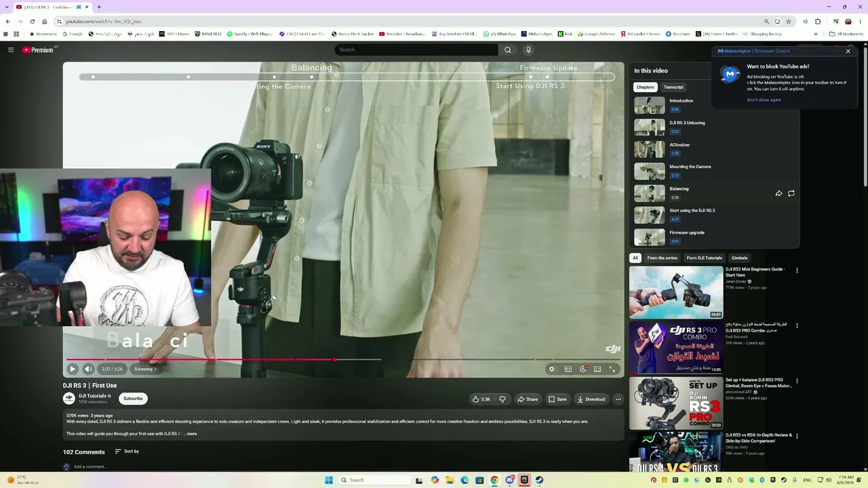Open more actions ellipsis under the video
Screen dimensions: 868x488
pos(618,399)
